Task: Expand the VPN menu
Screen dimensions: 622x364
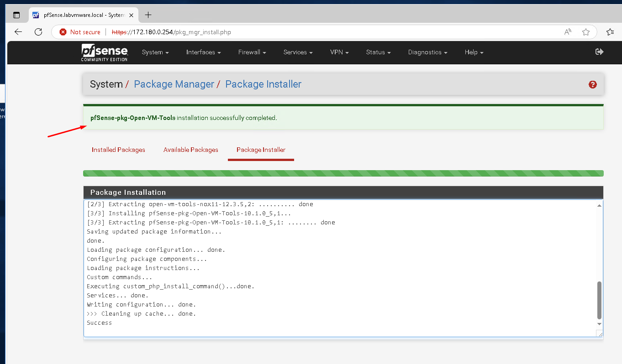Action: 339,52
